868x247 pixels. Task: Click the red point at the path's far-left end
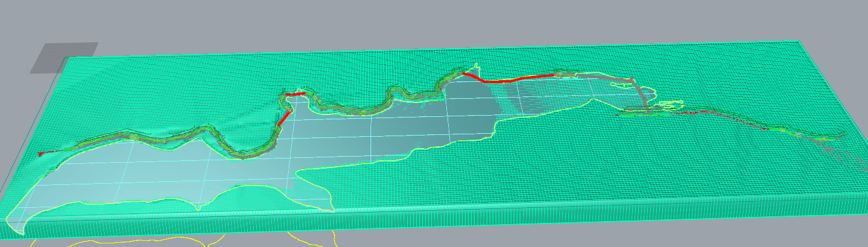pos(40,154)
